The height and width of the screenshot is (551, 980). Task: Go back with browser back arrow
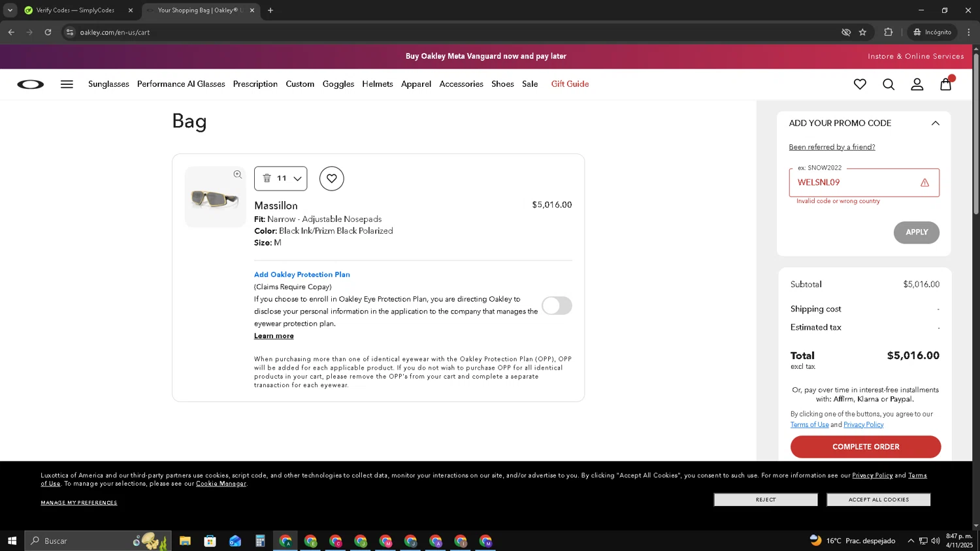pos(11,32)
